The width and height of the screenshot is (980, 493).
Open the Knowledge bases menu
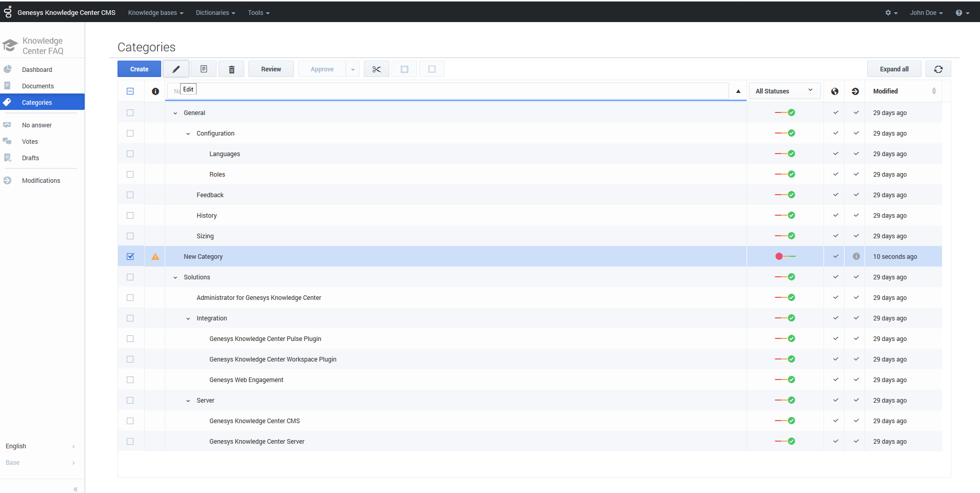click(155, 13)
